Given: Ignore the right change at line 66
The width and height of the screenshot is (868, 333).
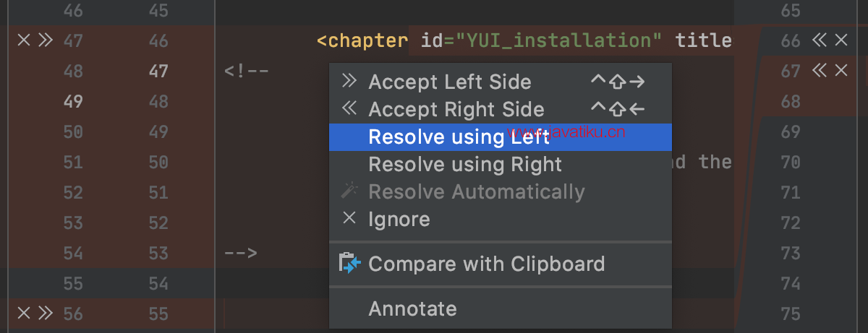Looking at the screenshot, I should point(841,40).
